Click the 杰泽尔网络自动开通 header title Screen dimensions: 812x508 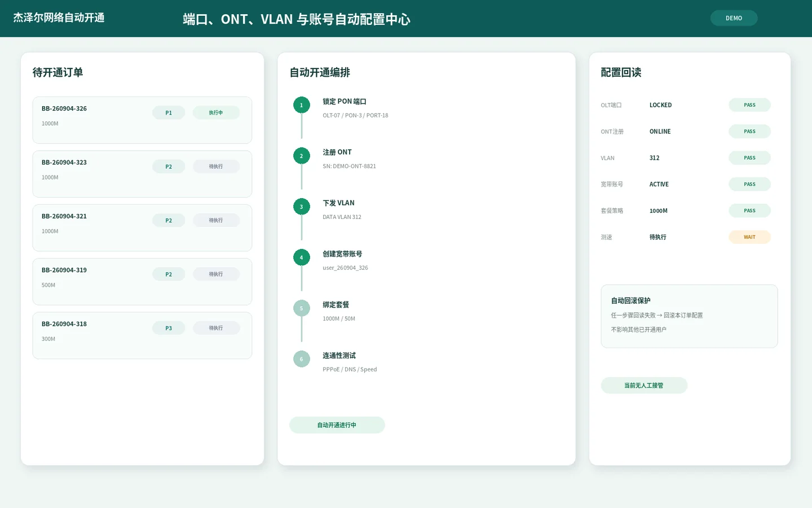click(x=59, y=17)
